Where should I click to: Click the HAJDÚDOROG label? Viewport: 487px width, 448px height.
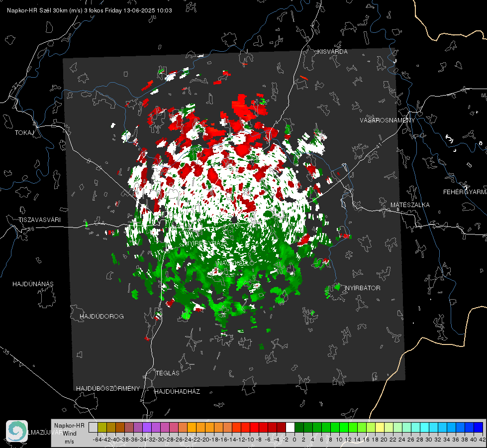coord(101,317)
